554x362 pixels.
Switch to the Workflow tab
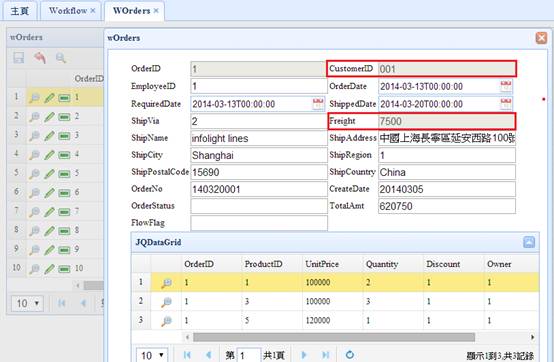click(68, 11)
